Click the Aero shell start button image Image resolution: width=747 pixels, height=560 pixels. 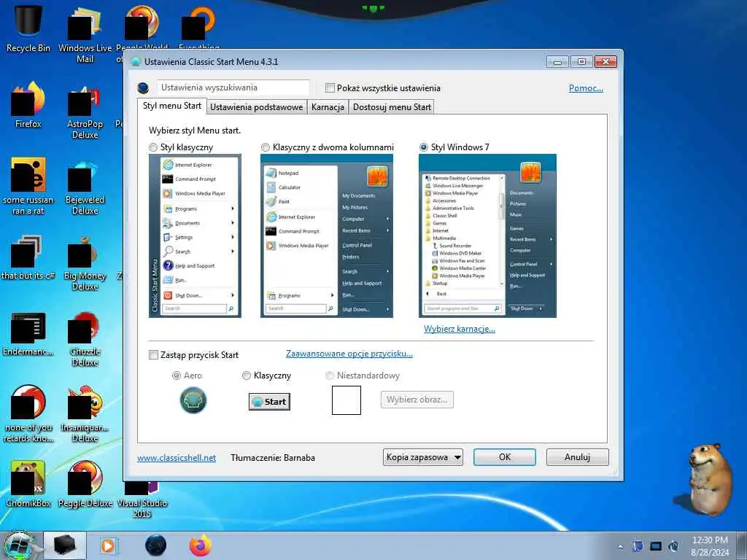[193, 400]
